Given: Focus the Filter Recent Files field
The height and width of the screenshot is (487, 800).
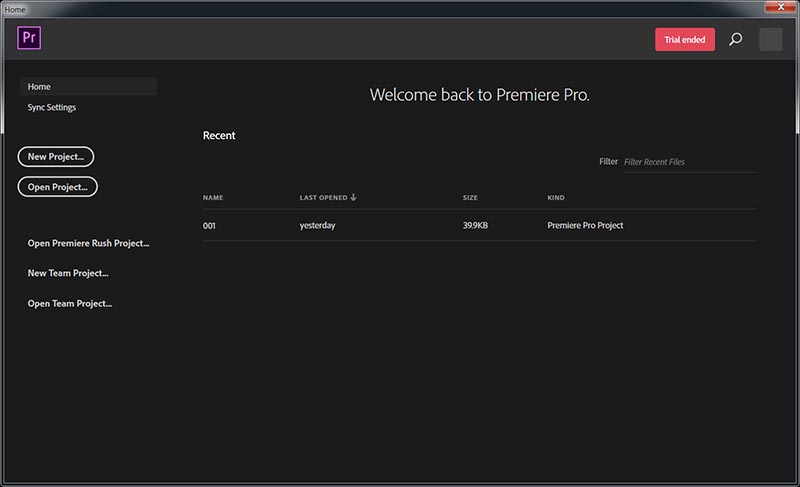Looking at the screenshot, I should pyautogui.click(x=690, y=162).
